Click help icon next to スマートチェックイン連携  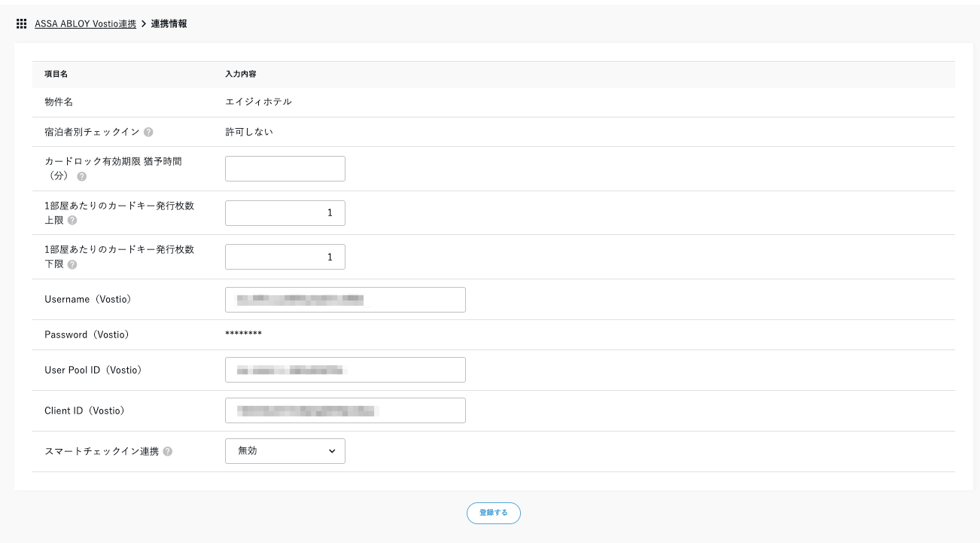(x=167, y=451)
